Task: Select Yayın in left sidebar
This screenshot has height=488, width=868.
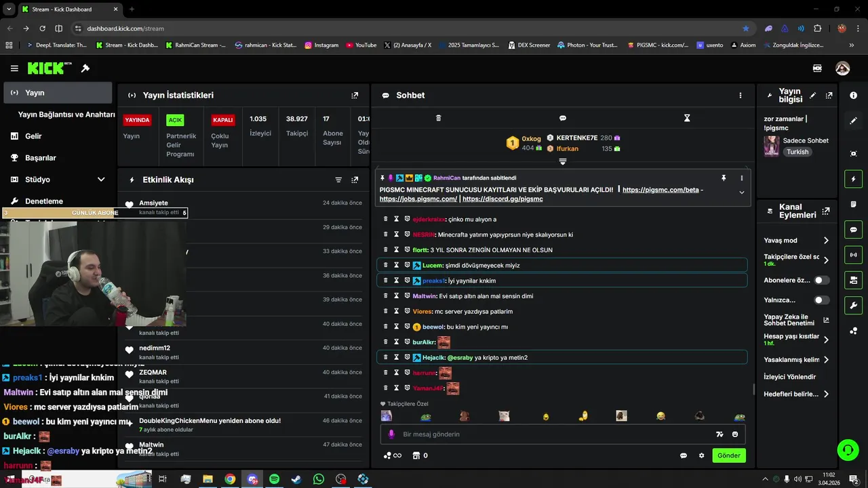Action: 58,93
